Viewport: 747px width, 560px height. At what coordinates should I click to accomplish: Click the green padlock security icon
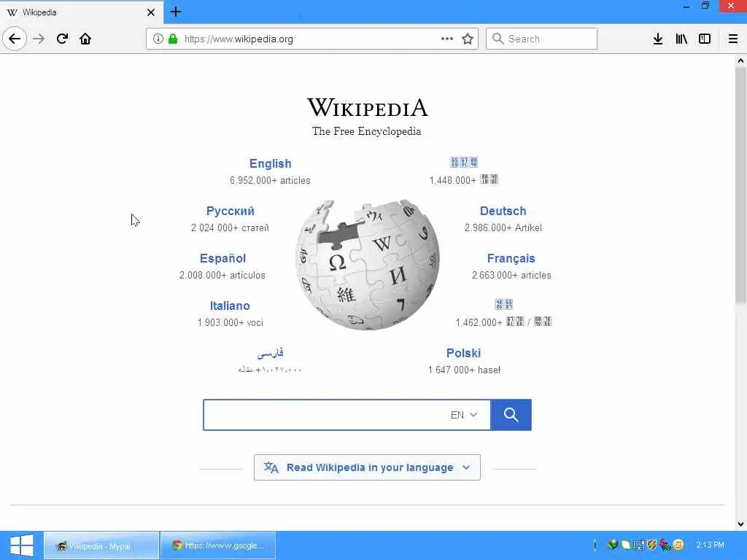pyautogui.click(x=173, y=39)
